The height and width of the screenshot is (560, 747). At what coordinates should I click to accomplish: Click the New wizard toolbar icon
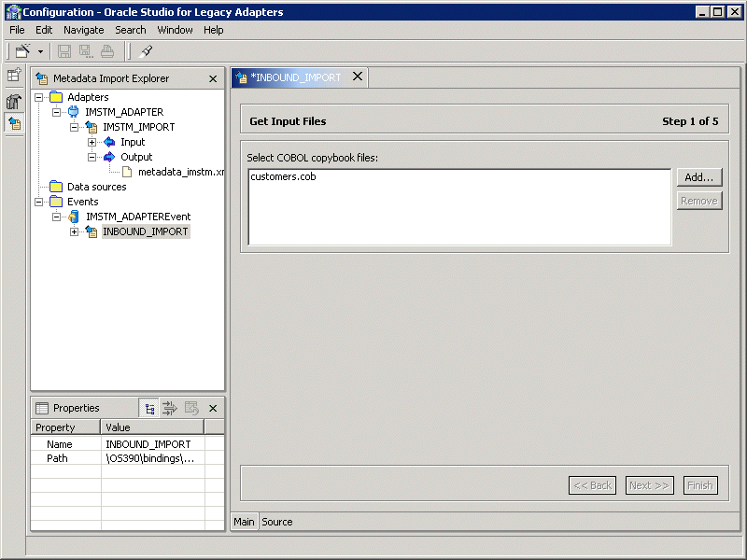coord(22,51)
